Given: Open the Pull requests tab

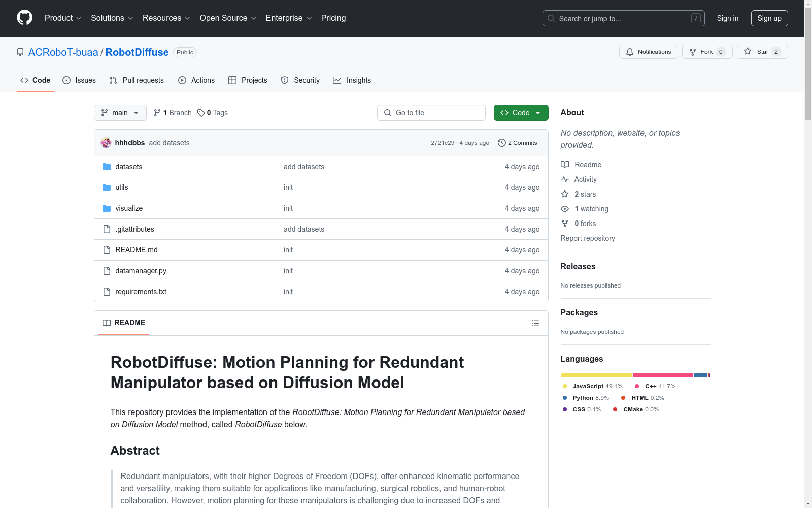Looking at the screenshot, I should coord(137,80).
